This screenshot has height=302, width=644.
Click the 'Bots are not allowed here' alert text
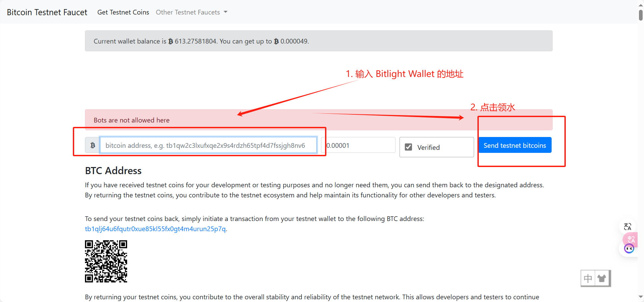pyautogui.click(x=131, y=120)
